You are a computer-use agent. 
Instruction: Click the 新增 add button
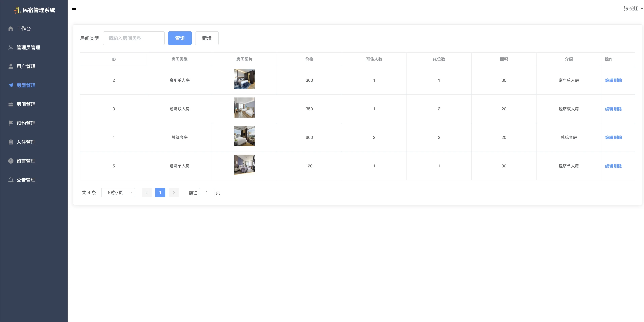pos(207,38)
